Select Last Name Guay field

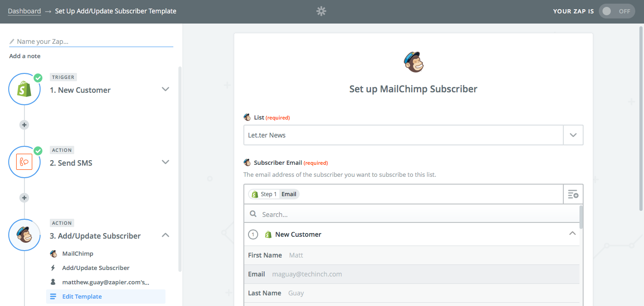[412, 293]
